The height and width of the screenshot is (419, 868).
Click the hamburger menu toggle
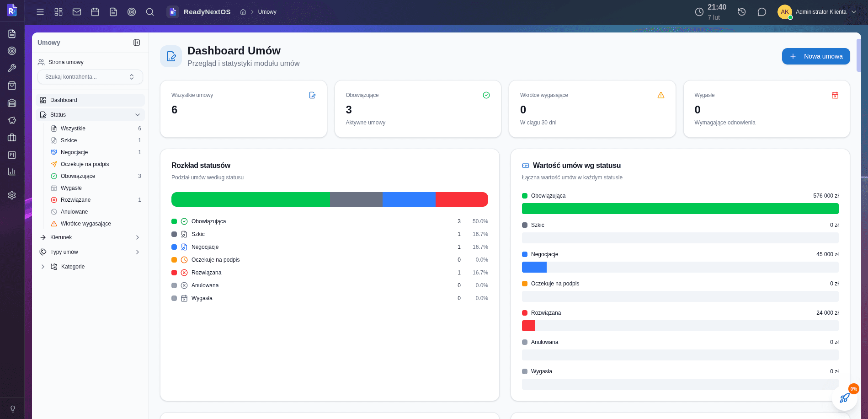coord(40,12)
